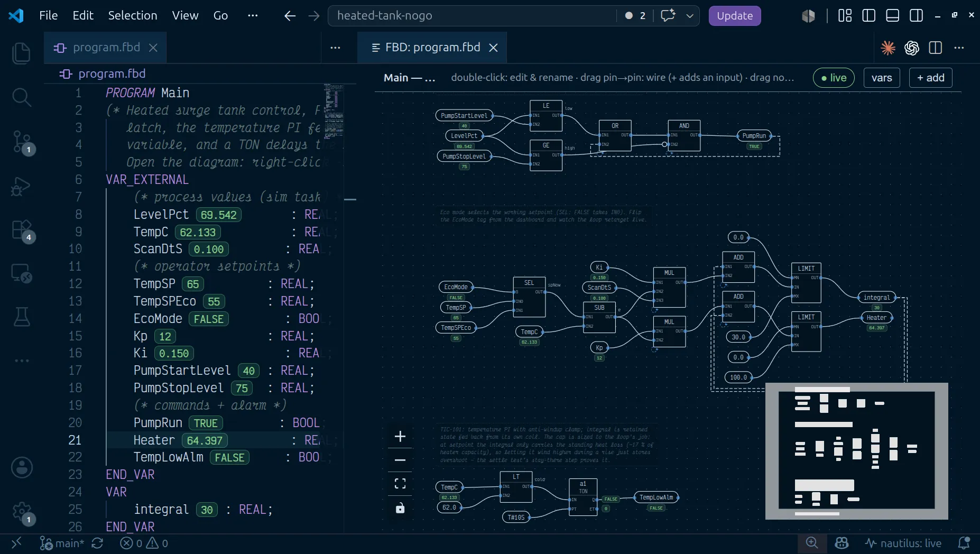This screenshot has width=980, height=554.
Task: Click the code minimap in editor
Action: (x=334, y=112)
